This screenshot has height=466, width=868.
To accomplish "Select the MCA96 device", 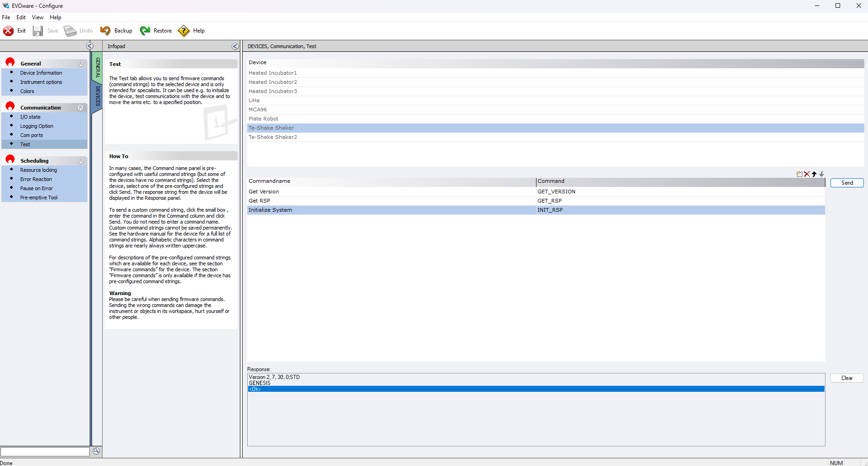I will [x=555, y=110].
